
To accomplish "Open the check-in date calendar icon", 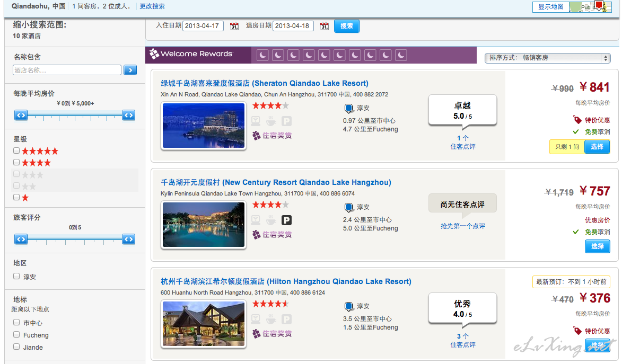I will (x=234, y=26).
